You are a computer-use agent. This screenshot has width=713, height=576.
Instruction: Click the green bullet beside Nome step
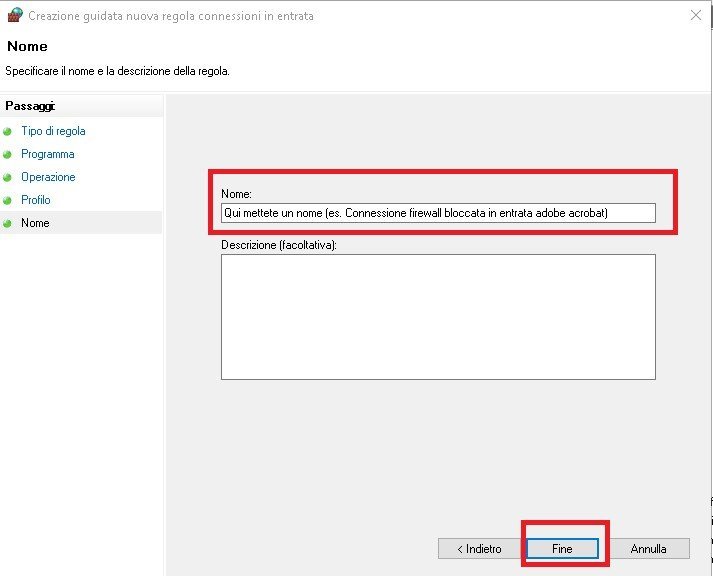[7, 224]
